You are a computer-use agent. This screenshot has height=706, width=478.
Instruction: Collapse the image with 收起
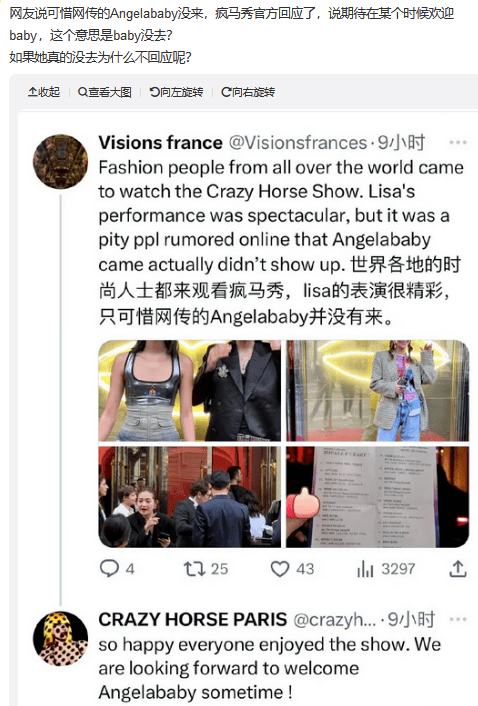pos(44,92)
